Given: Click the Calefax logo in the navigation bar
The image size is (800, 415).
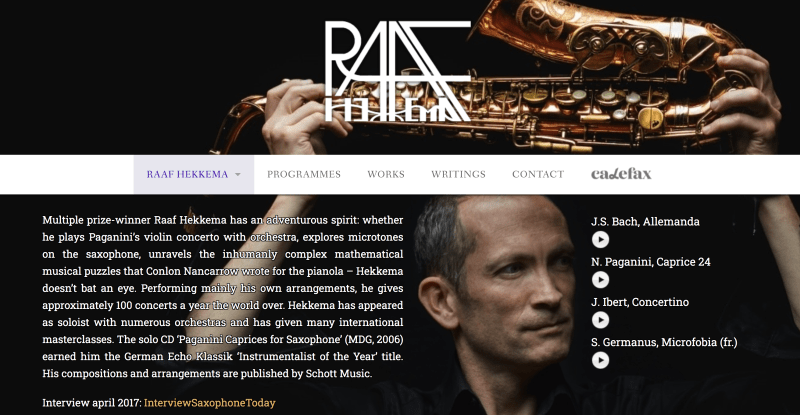Looking at the screenshot, I should pos(621,174).
